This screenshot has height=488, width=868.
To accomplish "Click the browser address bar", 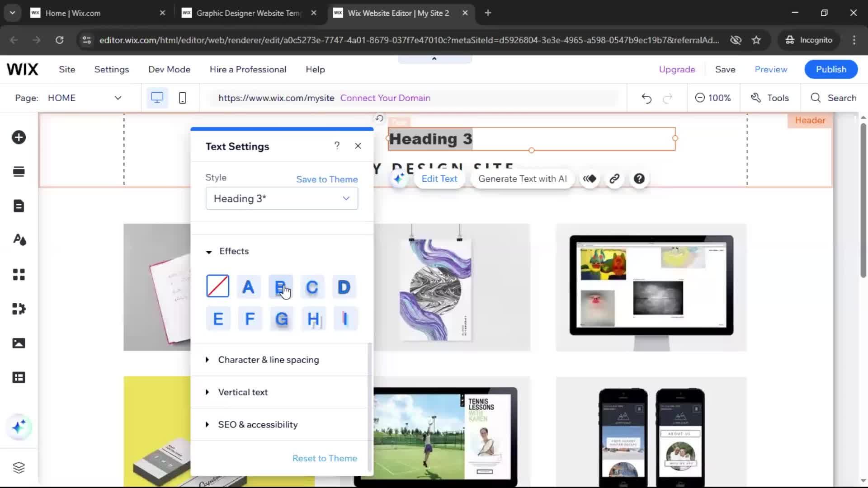I will [409, 40].
